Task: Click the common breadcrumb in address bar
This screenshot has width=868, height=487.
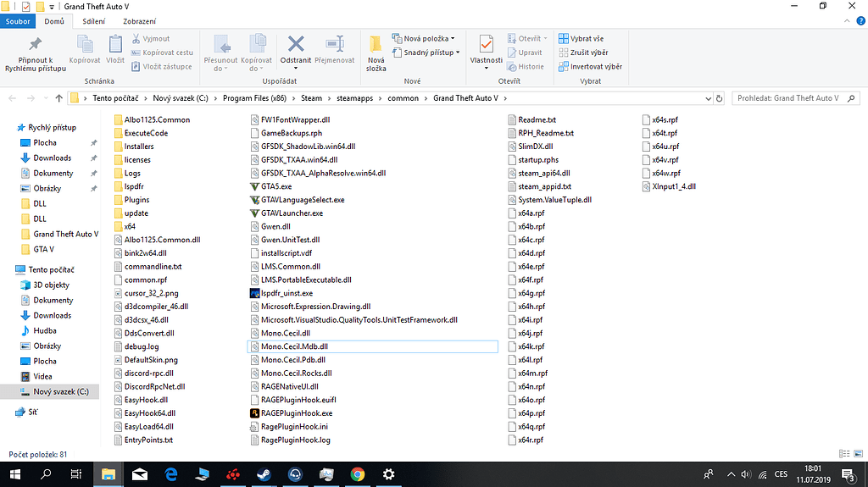Action: 403,98
